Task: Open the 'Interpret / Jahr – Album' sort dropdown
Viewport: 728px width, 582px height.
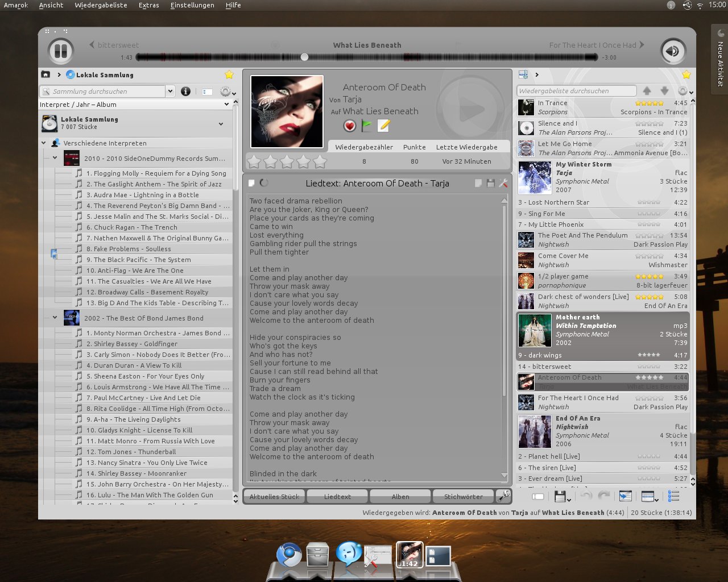Action: pyautogui.click(x=135, y=105)
